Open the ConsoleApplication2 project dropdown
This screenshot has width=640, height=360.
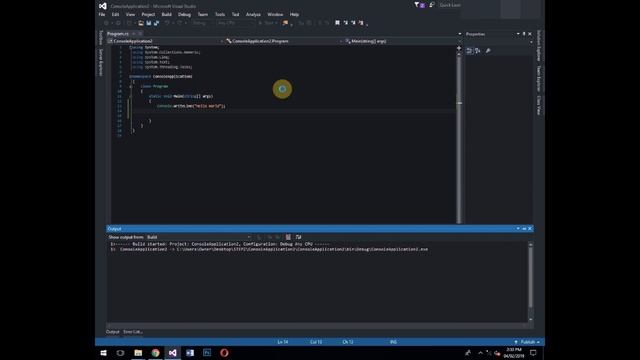point(165,41)
